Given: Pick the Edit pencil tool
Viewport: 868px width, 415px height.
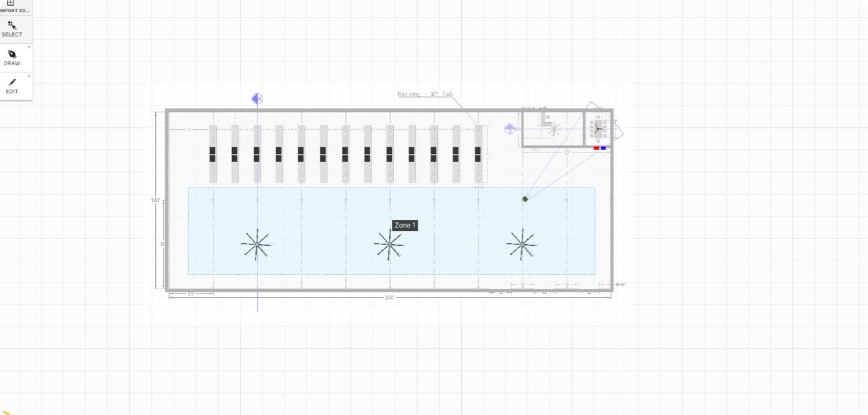Looking at the screenshot, I should [x=12, y=85].
